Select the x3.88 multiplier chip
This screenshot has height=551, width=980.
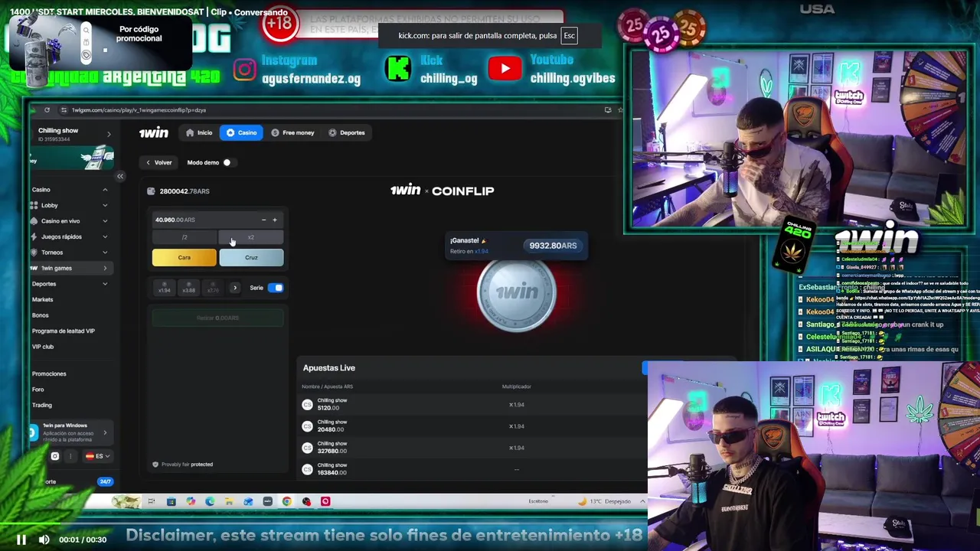pos(188,289)
